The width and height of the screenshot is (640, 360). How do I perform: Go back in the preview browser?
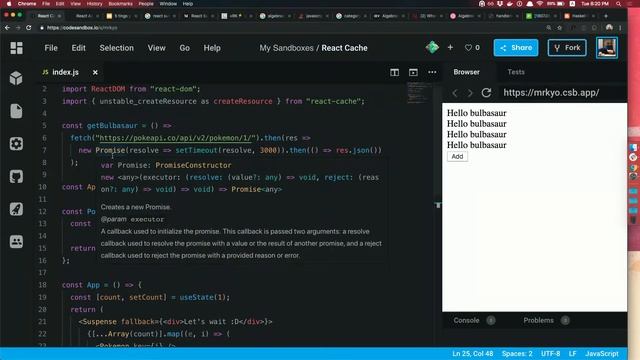pyautogui.click(x=455, y=93)
